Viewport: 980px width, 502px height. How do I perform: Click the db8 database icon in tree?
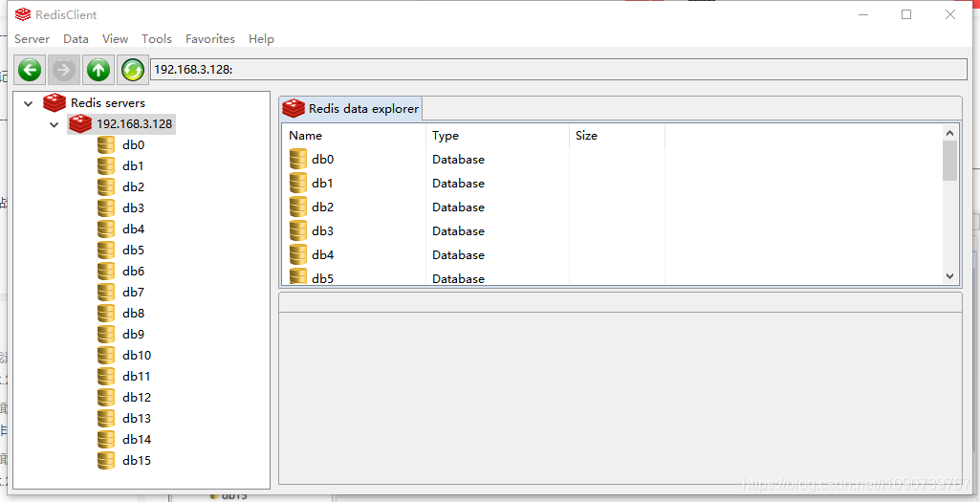coord(106,314)
